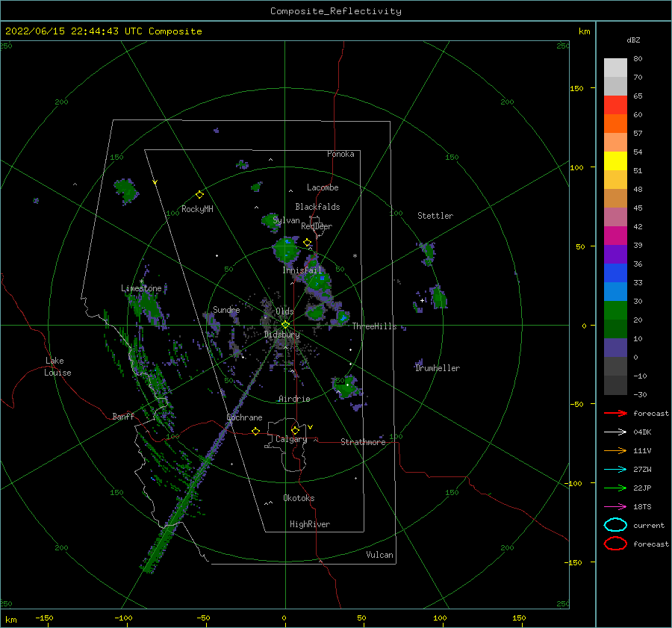Image resolution: width=672 pixels, height=628 pixels.
Task: Click the Sundre town label
Action: coord(226,310)
